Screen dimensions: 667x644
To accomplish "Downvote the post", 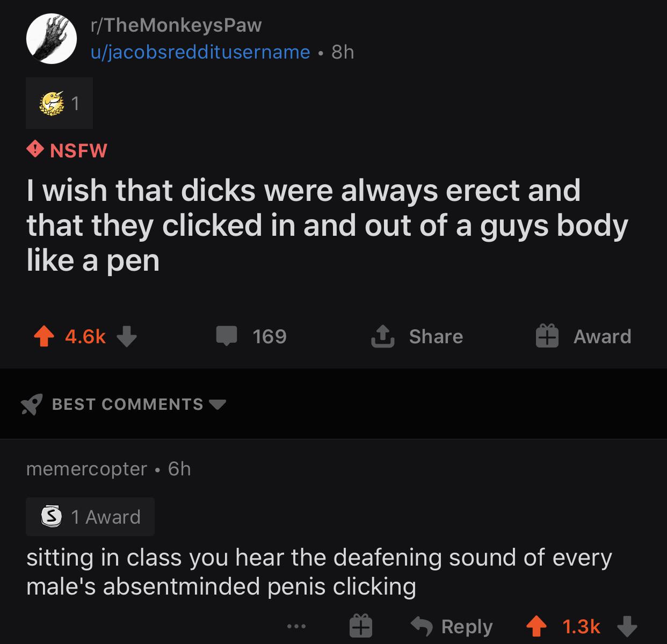I will click(x=127, y=337).
